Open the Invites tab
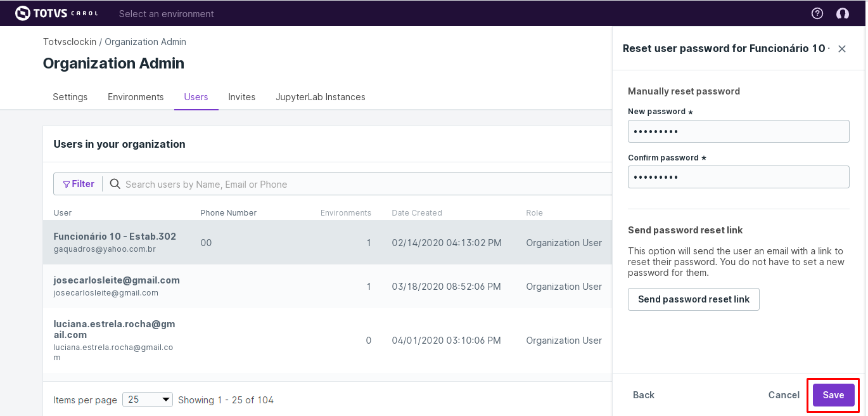868x416 pixels. pyautogui.click(x=242, y=97)
